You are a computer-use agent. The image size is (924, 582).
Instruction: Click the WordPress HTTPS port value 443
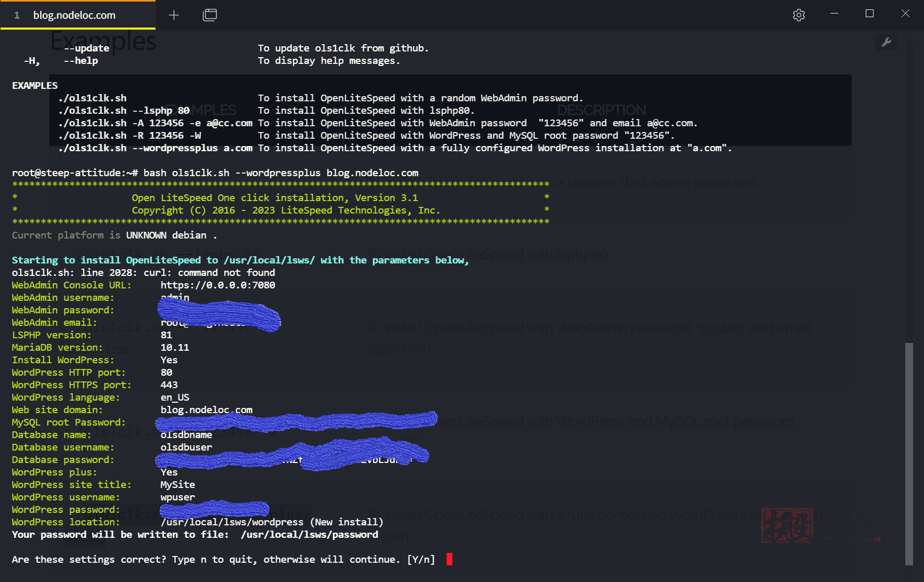click(169, 385)
